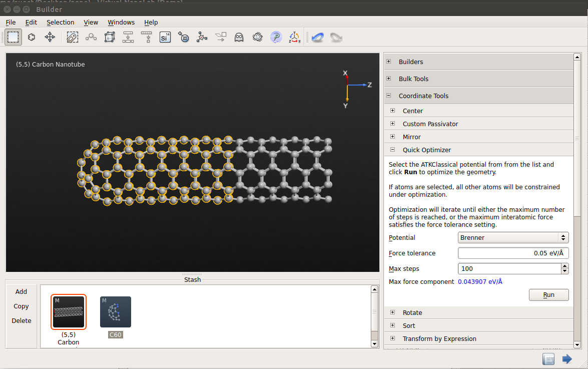This screenshot has height=369, width=588.
Task: Click the tools panel scrollbar down arrow
Action: point(577,344)
